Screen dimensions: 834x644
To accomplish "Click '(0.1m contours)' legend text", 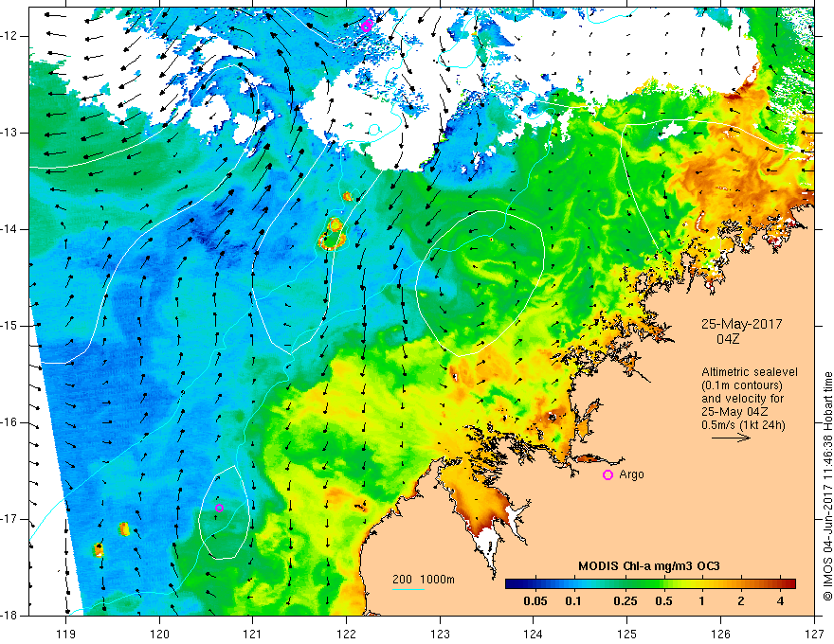I will pyautogui.click(x=742, y=385).
